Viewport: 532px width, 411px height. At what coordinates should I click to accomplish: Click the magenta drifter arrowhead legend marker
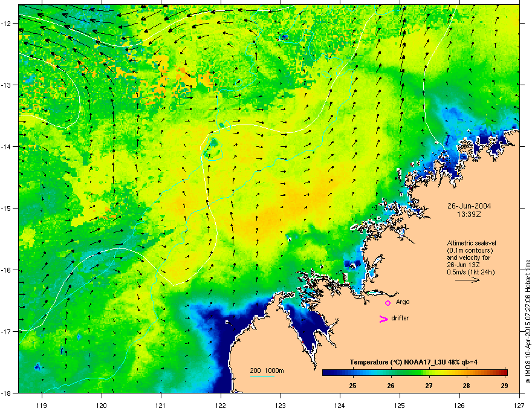tap(384, 319)
